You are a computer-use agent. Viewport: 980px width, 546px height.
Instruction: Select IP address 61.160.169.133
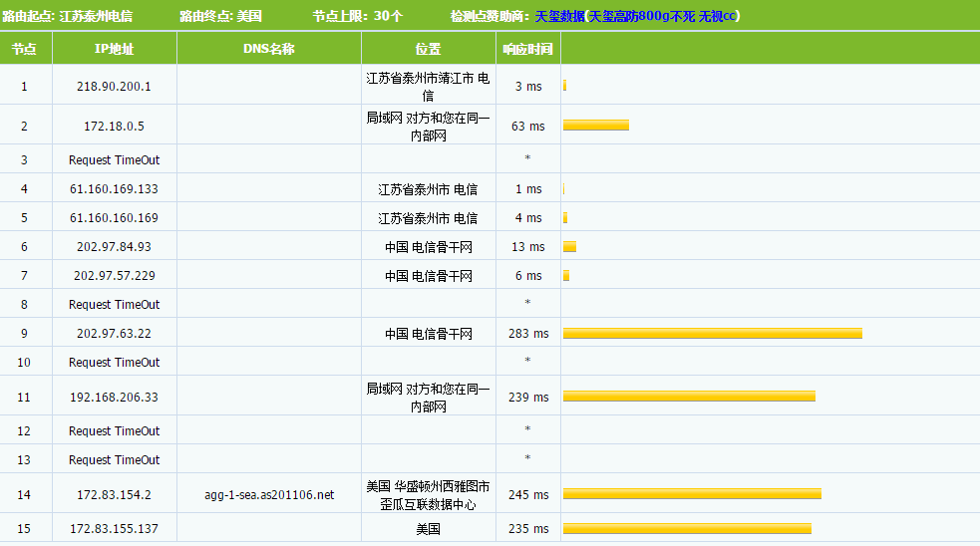tap(115, 188)
